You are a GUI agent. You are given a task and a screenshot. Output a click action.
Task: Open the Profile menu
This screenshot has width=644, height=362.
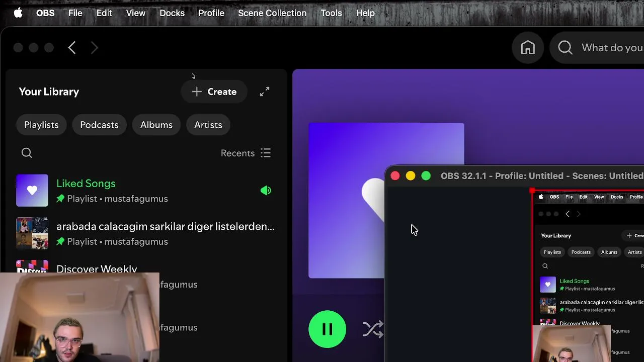point(211,13)
